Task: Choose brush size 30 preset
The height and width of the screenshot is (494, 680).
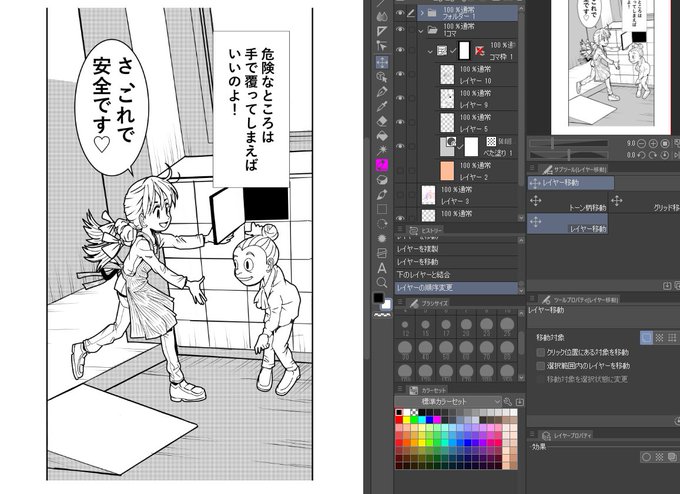Action: point(405,348)
